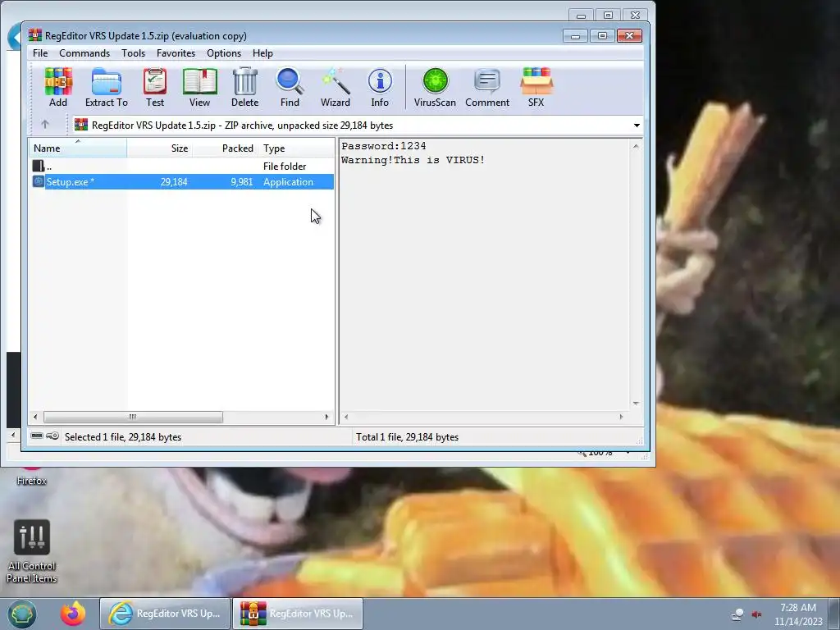This screenshot has height=630, width=840.
Task: Start VirusScan on the archive
Action: (x=435, y=87)
